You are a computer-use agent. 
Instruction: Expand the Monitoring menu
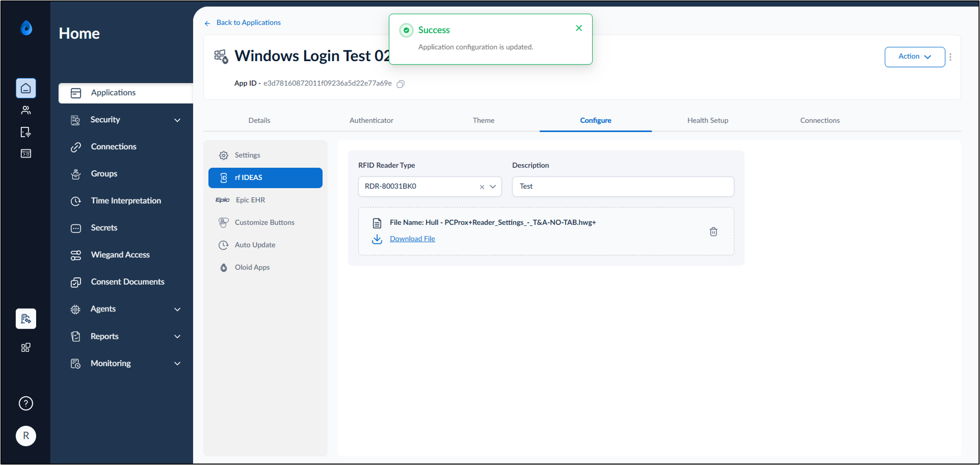coord(126,363)
